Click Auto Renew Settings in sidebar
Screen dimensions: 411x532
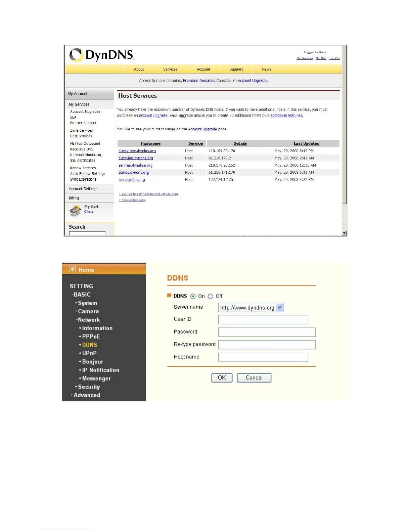click(x=88, y=174)
